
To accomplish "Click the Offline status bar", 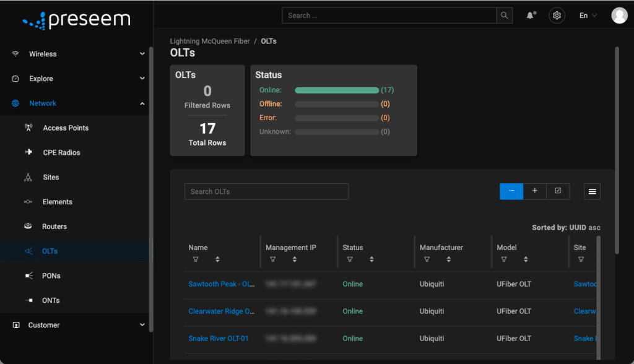I will pyautogui.click(x=337, y=104).
